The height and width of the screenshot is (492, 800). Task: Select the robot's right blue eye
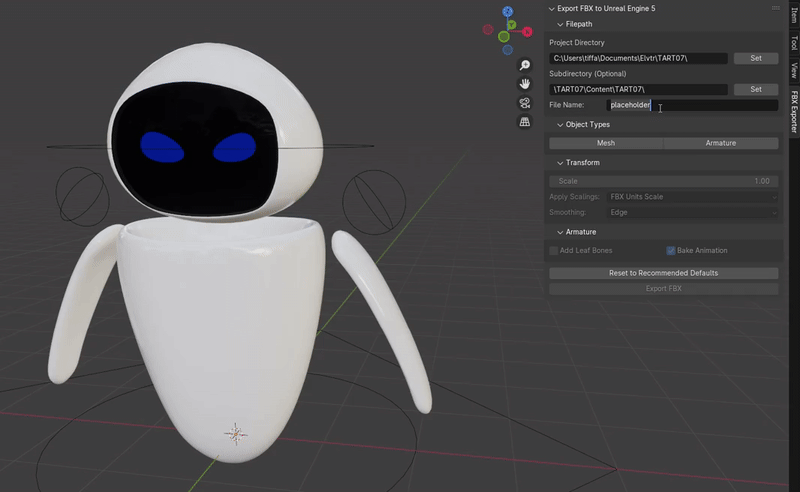click(x=235, y=147)
